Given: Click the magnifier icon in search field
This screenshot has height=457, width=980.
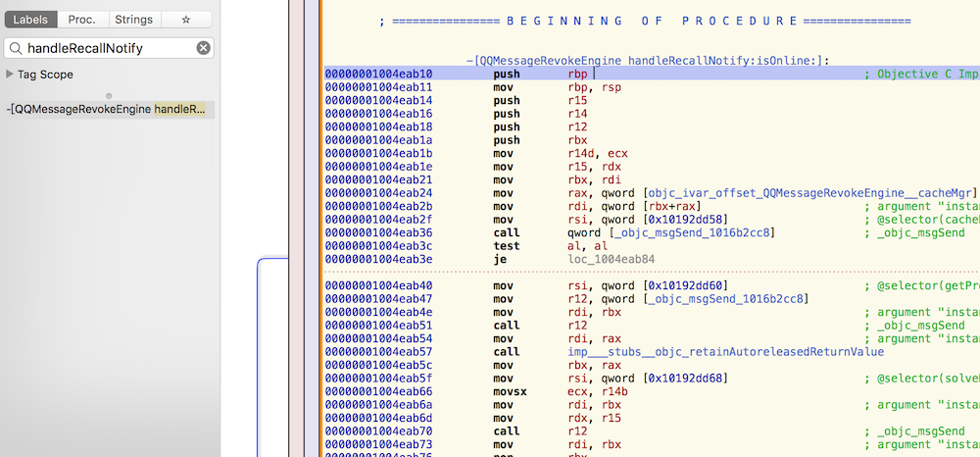Looking at the screenshot, I should coord(16,48).
